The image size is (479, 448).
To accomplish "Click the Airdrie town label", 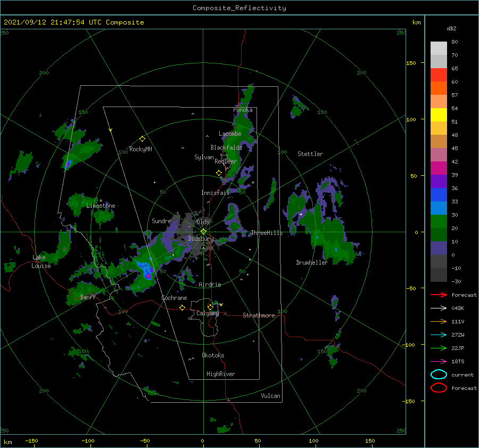I will click(210, 284).
